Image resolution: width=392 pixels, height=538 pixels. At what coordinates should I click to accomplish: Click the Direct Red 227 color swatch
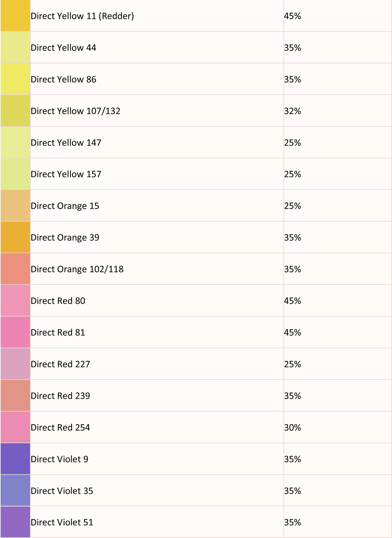point(15,364)
